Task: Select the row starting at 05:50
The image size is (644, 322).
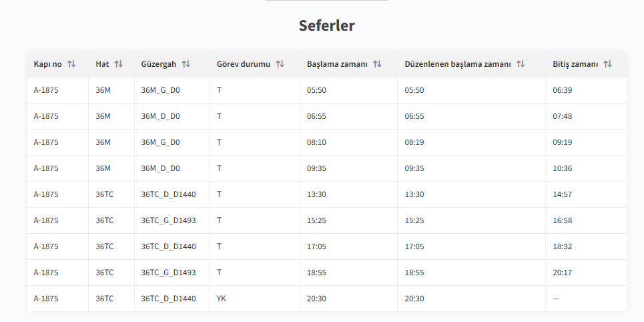Action: pos(316,90)
